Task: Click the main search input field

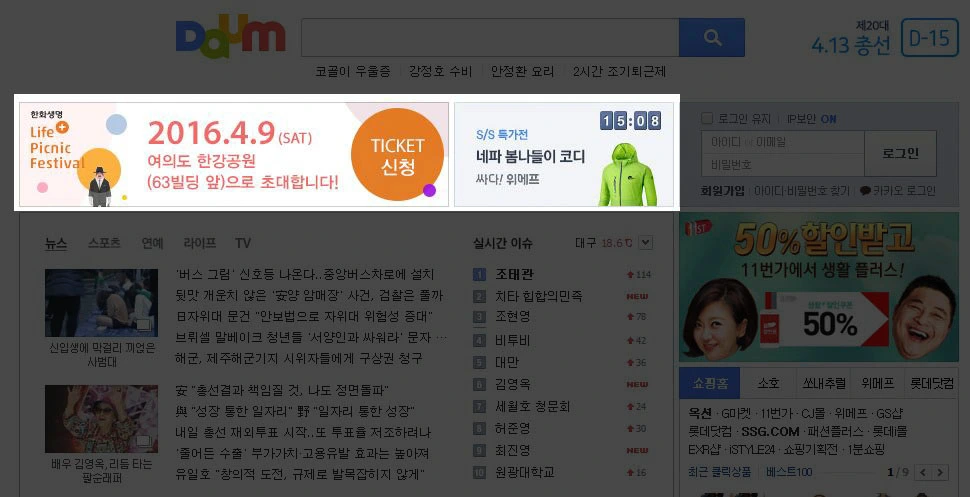Action: pos(490,38)
